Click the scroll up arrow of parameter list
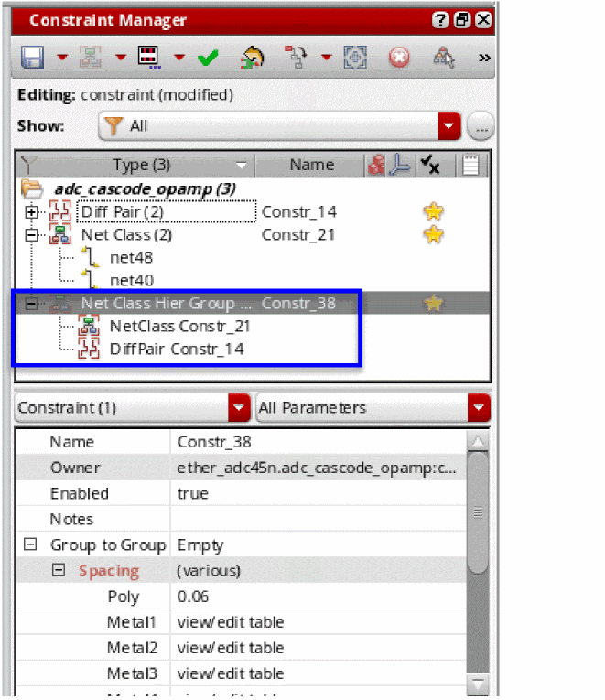Viewport: 605px width, 700px height. click(478, 442)
